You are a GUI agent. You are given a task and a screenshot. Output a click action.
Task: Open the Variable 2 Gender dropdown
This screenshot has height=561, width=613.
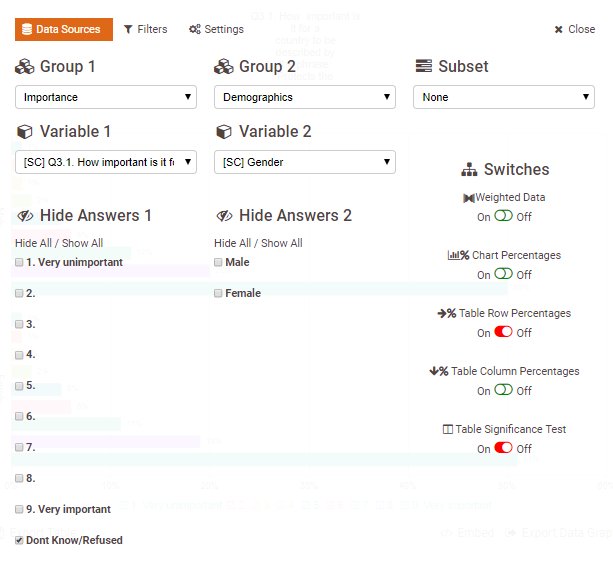tap(305, 162)
